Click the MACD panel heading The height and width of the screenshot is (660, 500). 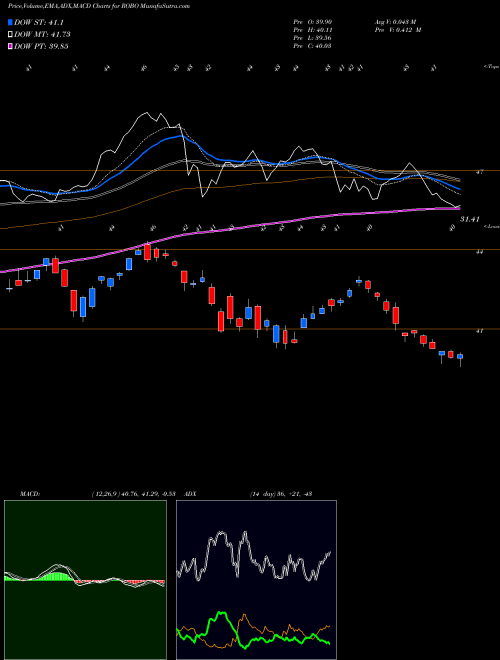click(x=30, y=494)
